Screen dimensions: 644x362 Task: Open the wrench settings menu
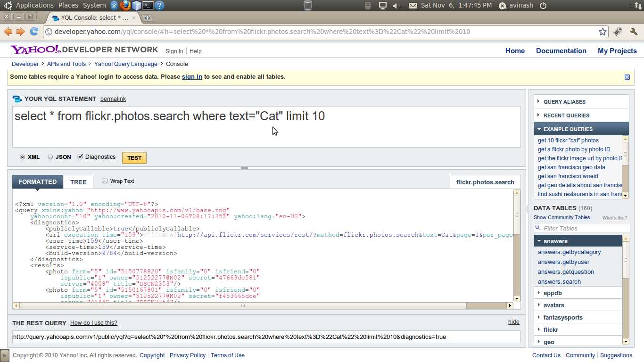click(x=634, y=32)
